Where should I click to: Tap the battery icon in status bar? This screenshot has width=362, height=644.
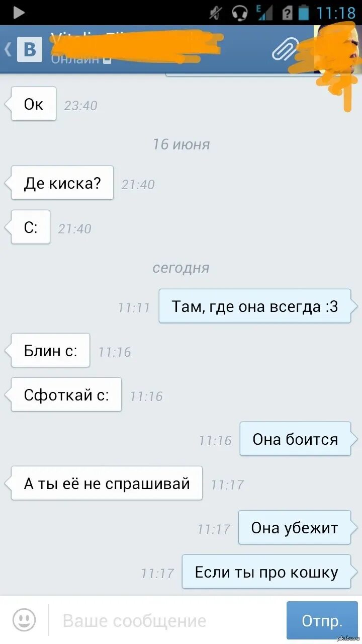coord(303,12)
